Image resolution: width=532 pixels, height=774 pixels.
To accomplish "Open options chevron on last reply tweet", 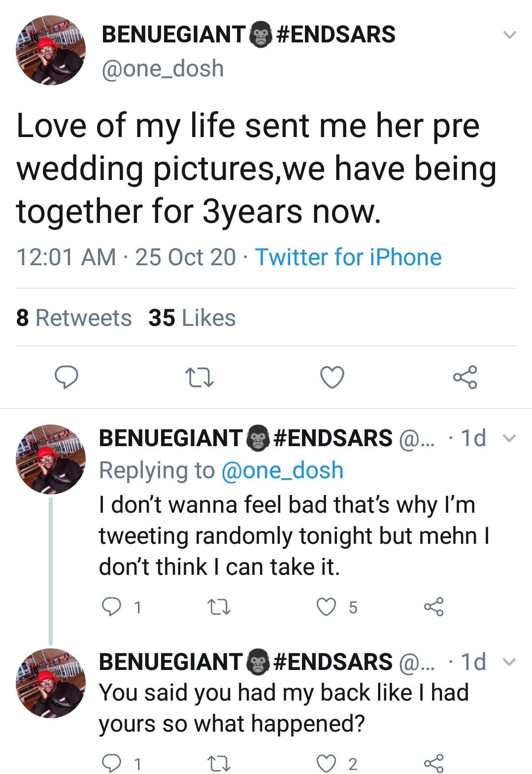I will (510, 662).
